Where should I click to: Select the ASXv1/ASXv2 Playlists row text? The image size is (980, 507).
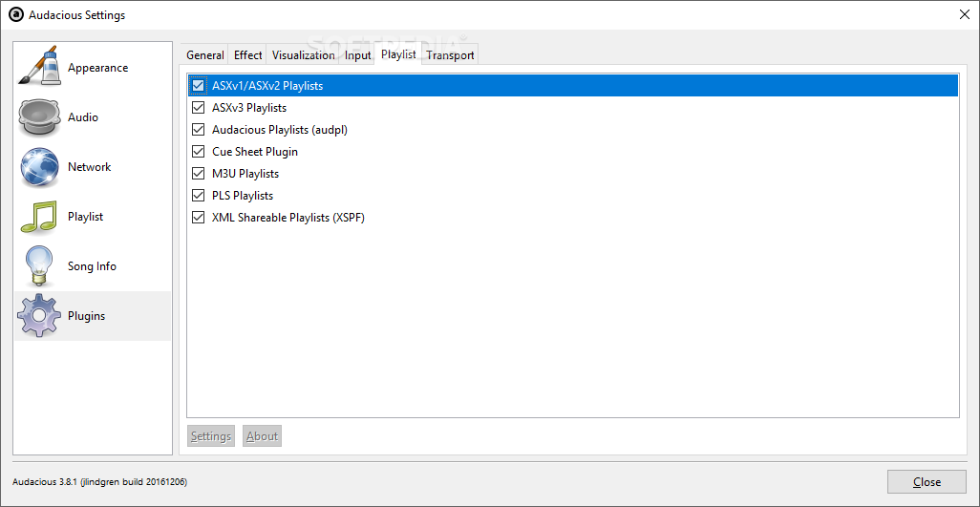(267, 86)
